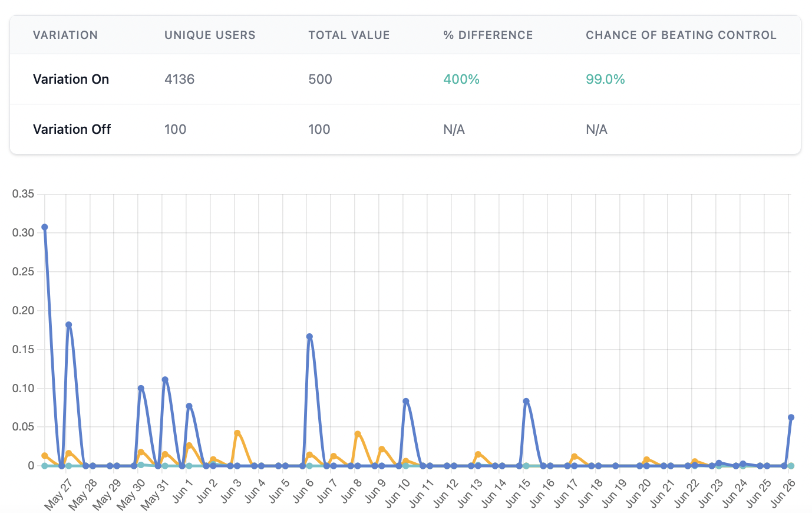This screenshot has height=513, width=812.
Task: Select the Variation On row label
Action: [x=71, y=79]
